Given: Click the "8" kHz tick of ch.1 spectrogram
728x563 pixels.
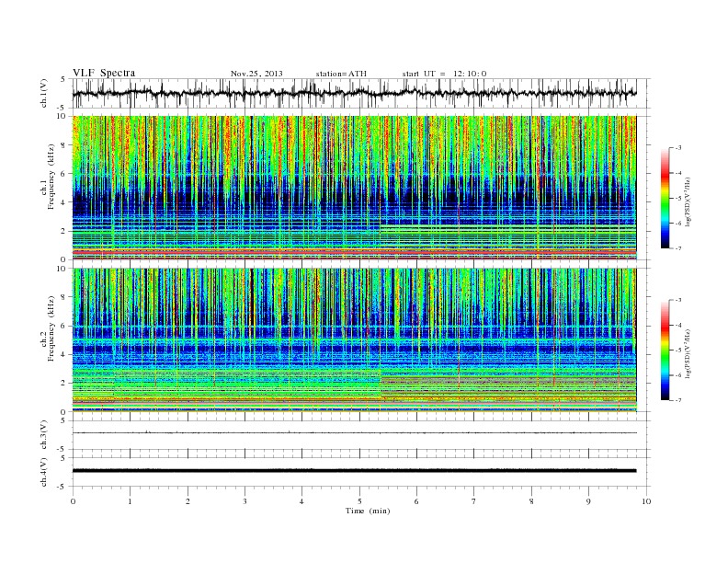Looking at the screenshot, I should (x=64, y=145).
